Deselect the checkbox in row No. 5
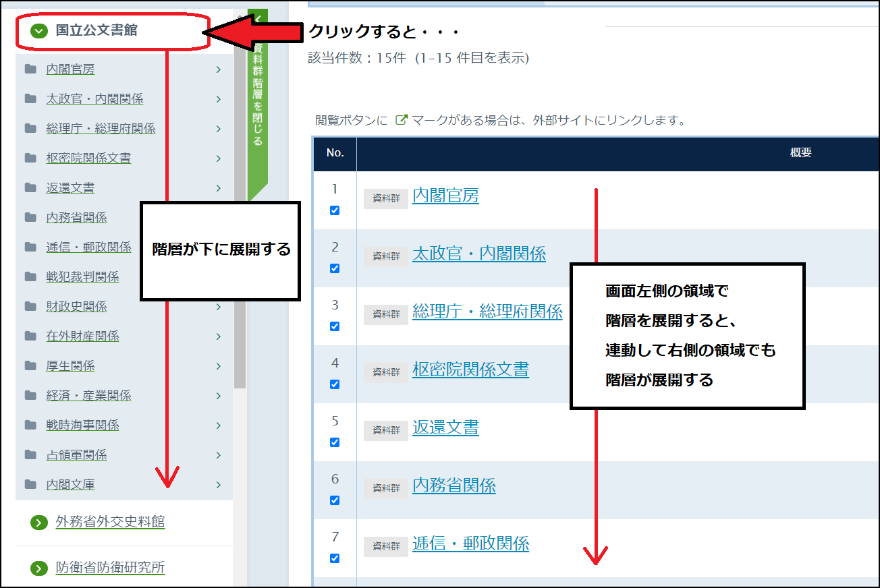The width and height of the screenshot is (880, 588). point(335,442)
